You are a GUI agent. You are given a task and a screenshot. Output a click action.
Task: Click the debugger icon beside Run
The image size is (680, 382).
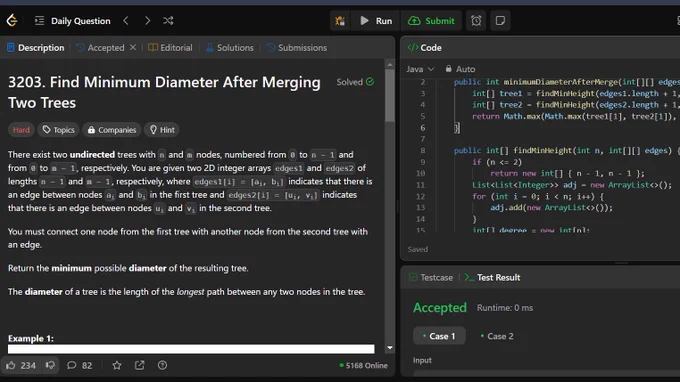pos(340,21)
